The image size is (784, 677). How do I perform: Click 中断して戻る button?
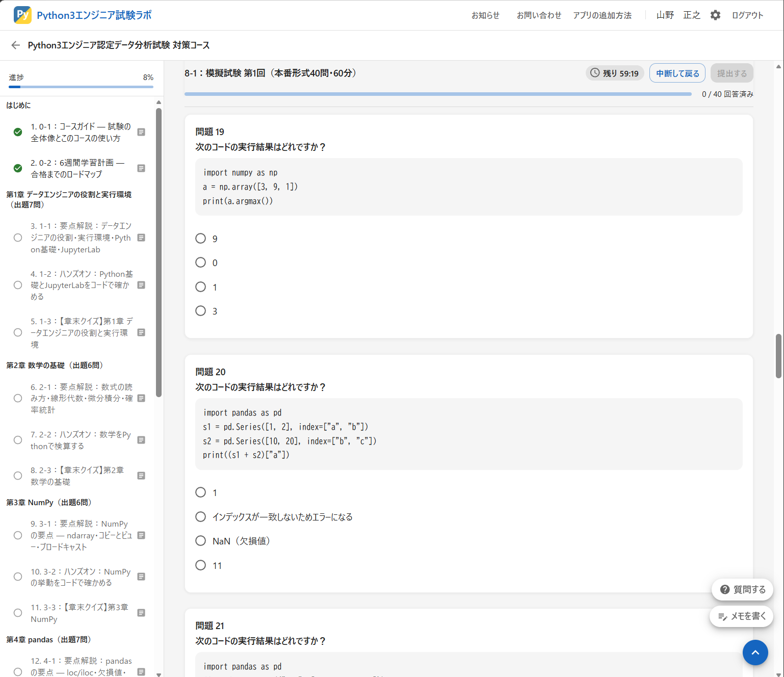pos(677,73)
